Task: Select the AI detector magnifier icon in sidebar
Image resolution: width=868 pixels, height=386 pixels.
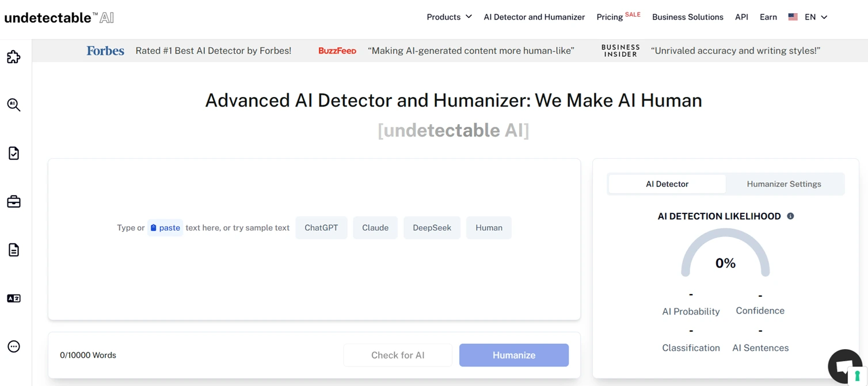Action: pos(13,105)
